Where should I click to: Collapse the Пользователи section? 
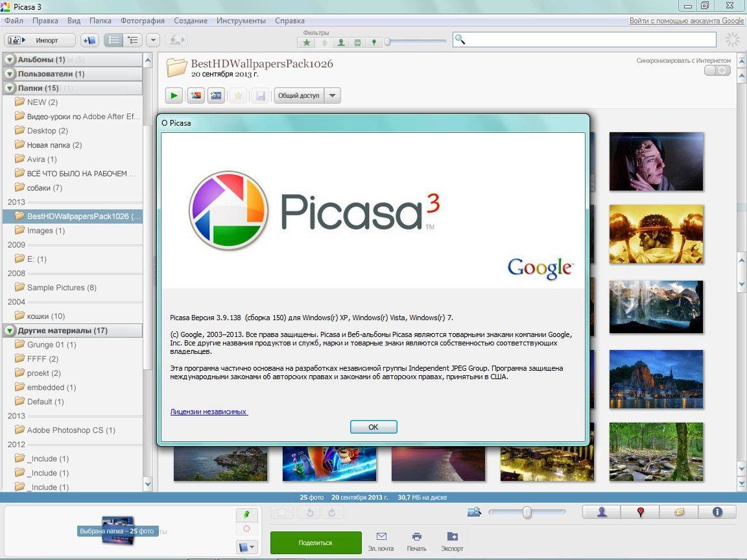(x=10, y=74)
